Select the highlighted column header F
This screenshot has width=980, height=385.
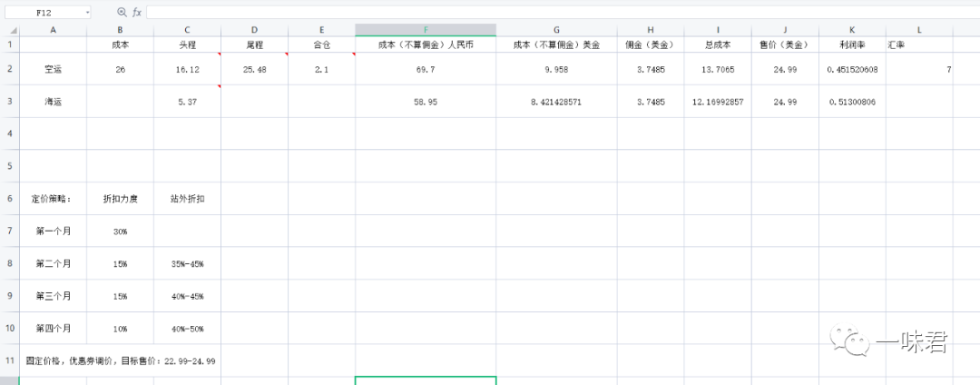(426, 30)
